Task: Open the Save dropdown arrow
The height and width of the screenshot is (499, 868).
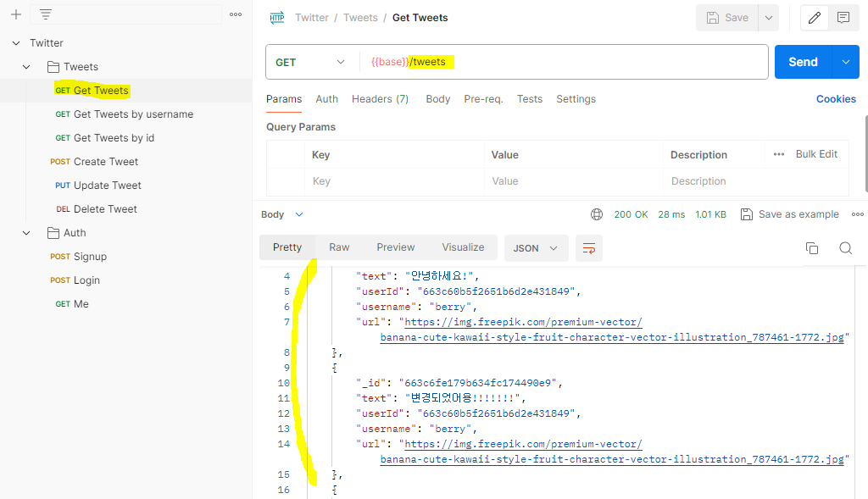Action: click(768, 18)
